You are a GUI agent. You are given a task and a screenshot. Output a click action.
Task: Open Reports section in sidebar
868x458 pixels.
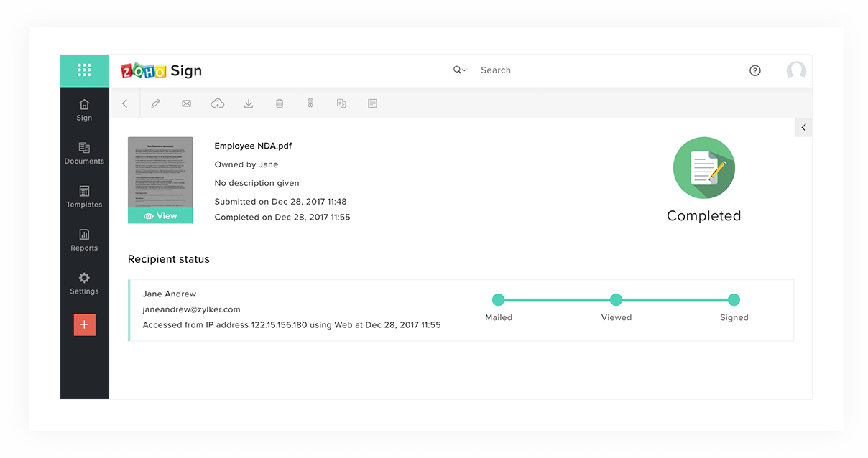pos(84,240)
